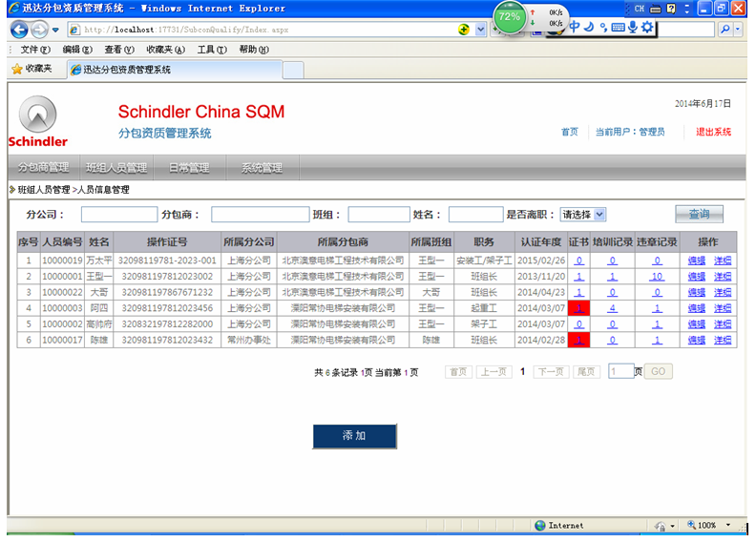This screenshot has width=756, height=542.
Task: Click the GO page jump button
Action: 658,371
